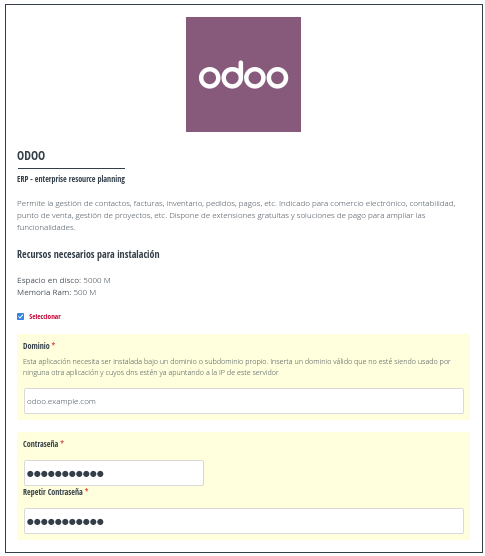This screenshot has width=485, height=556.
Task: Click the Contraseña field label
Action: [x=40, y=444]
